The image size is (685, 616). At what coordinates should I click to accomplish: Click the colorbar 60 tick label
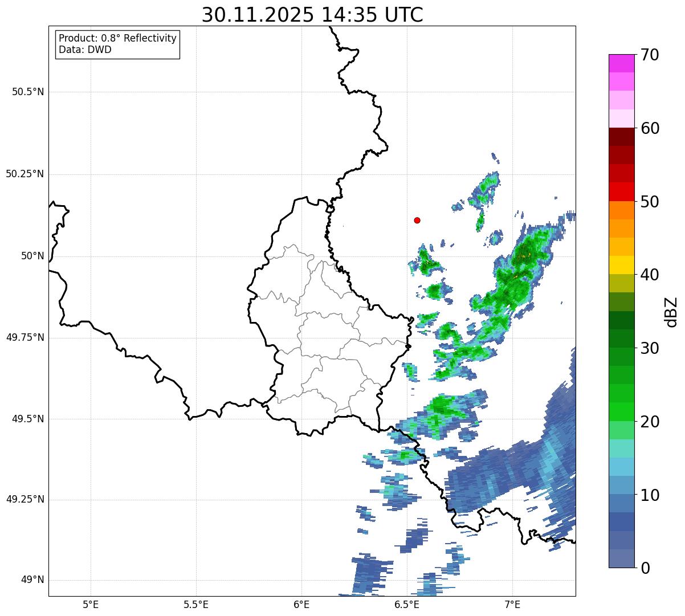650,128
